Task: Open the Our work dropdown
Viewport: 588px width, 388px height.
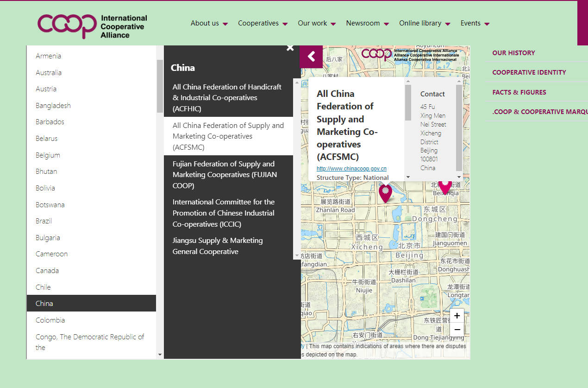Action: (317, 23)
